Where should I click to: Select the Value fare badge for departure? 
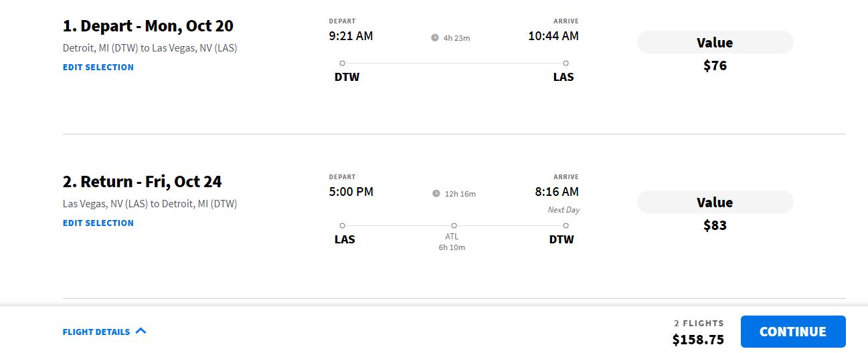tap(715, 42)
